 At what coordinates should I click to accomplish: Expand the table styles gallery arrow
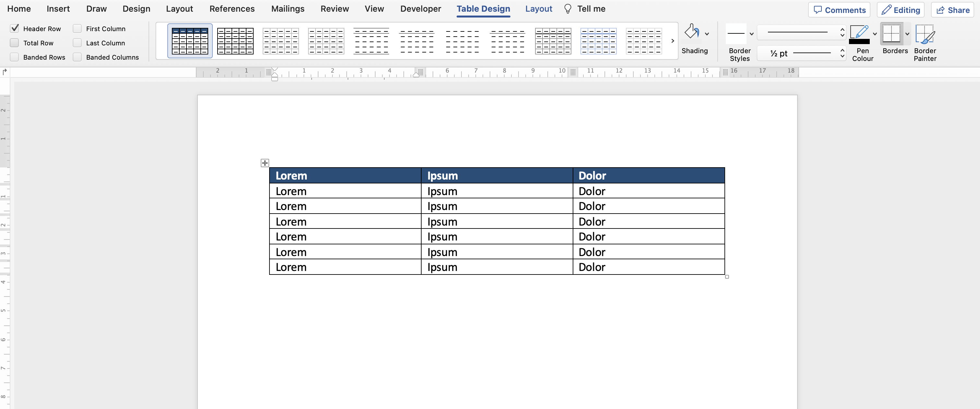click(x=672, y=41)
